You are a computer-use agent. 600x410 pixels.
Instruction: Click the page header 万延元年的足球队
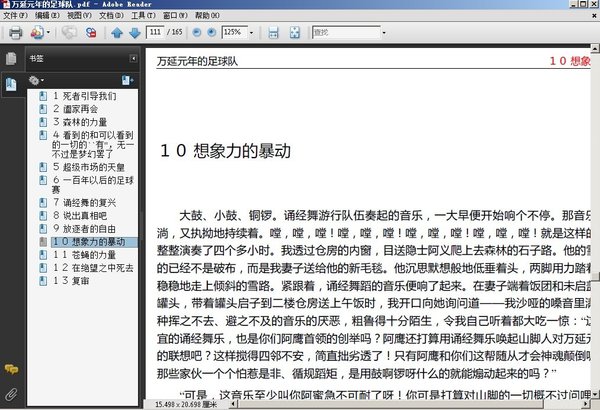197,61
